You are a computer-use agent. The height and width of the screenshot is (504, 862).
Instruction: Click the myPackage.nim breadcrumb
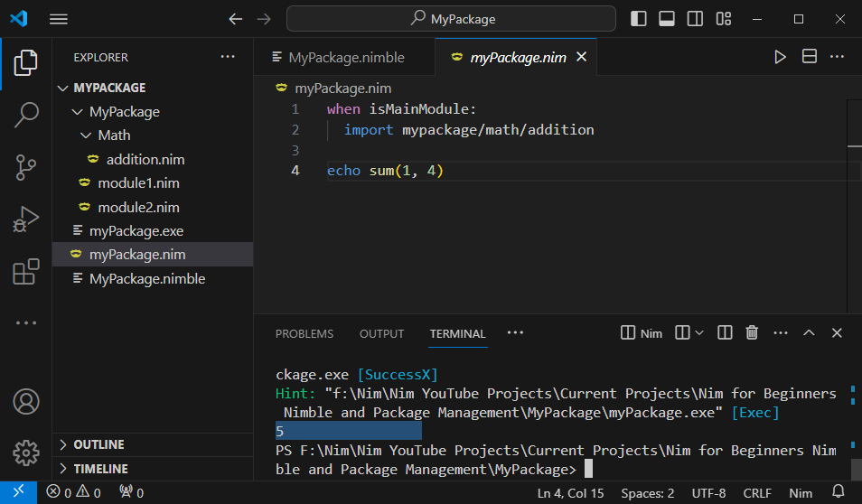pos(334,88)
